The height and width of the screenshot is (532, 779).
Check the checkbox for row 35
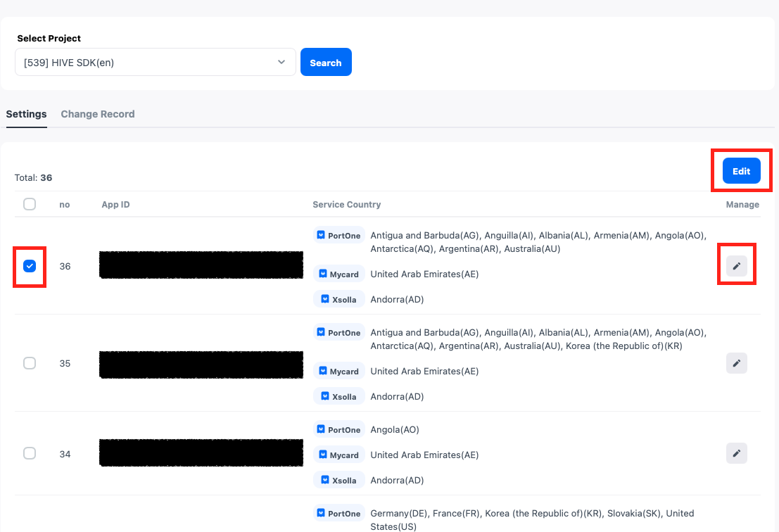coord(30,363)
